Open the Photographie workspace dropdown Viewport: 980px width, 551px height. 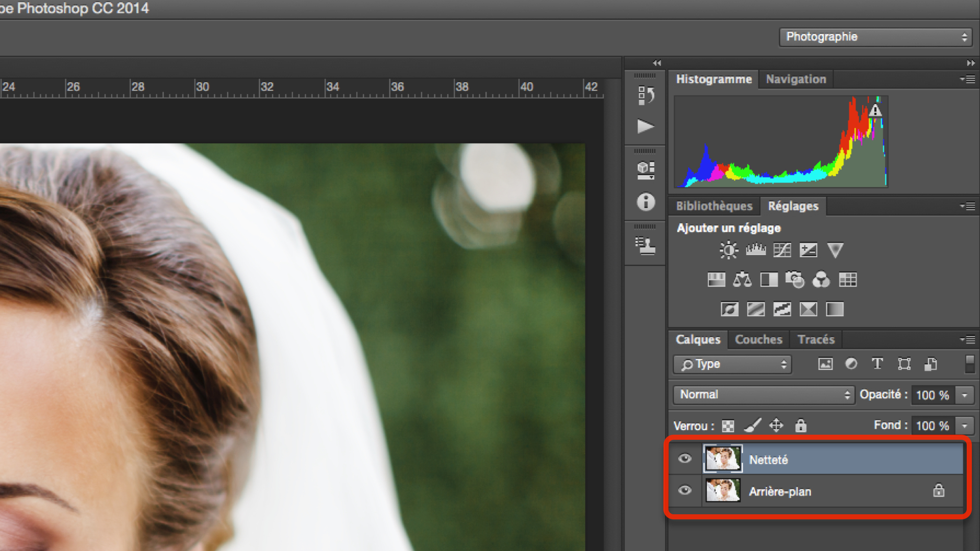click(876, 37)
